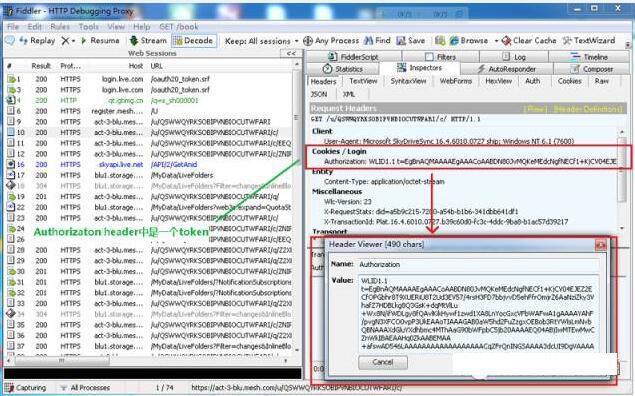The width and height of the screenshot is (635, 396).
Task: Open the Rules menu
Action: (60, 27)
